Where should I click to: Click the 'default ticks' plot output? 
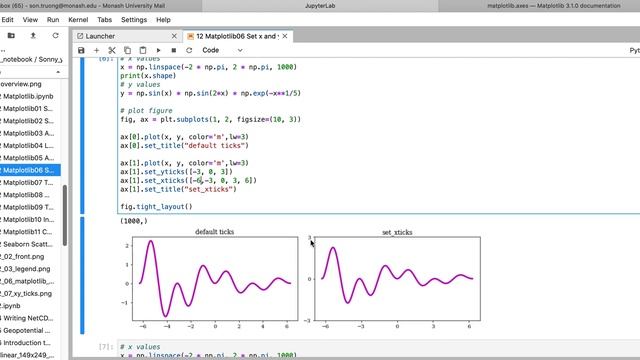point(211,278)
